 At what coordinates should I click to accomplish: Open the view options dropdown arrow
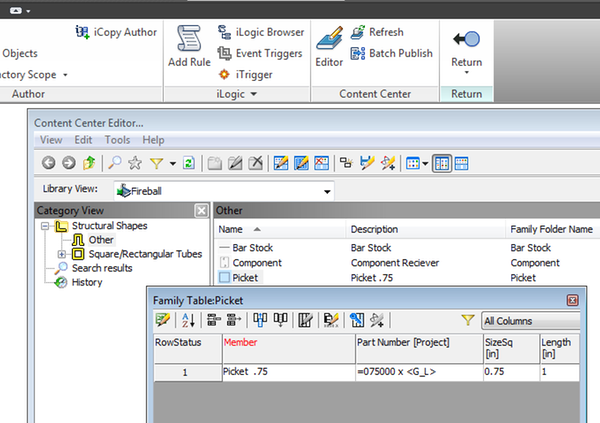(x=425, y=164)
